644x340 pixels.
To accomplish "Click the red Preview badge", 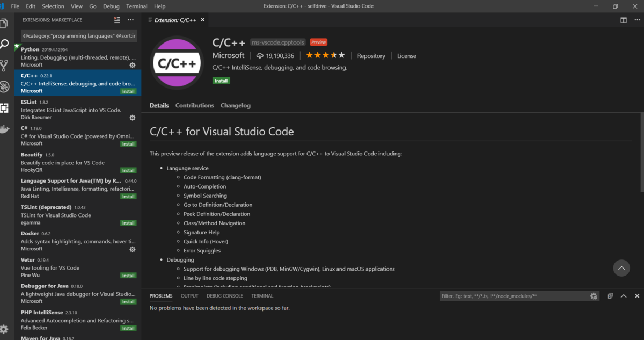I will [319, 42].
